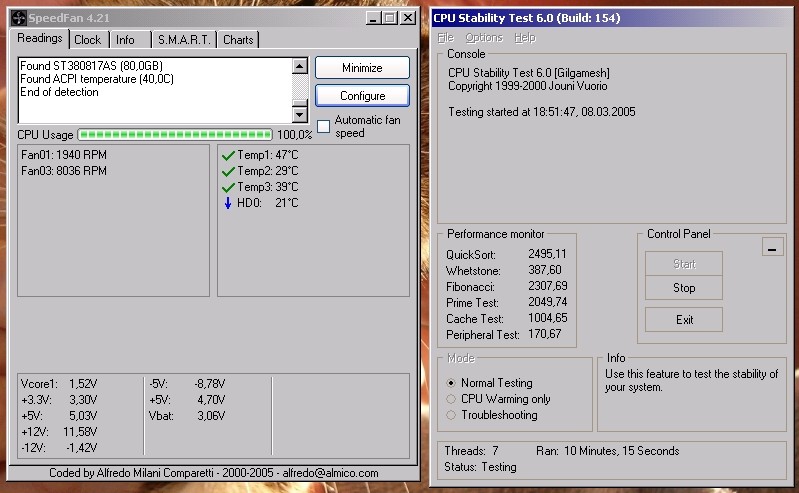Click the Peripheral Test 170,67 value
The height and width of the screenshot is (493, 799).
point(545,334)
